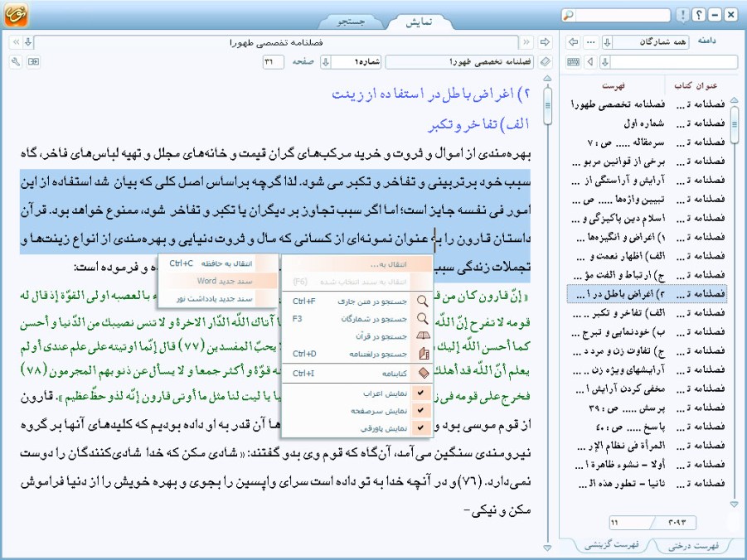Switch to the نمایش tab

419,22
